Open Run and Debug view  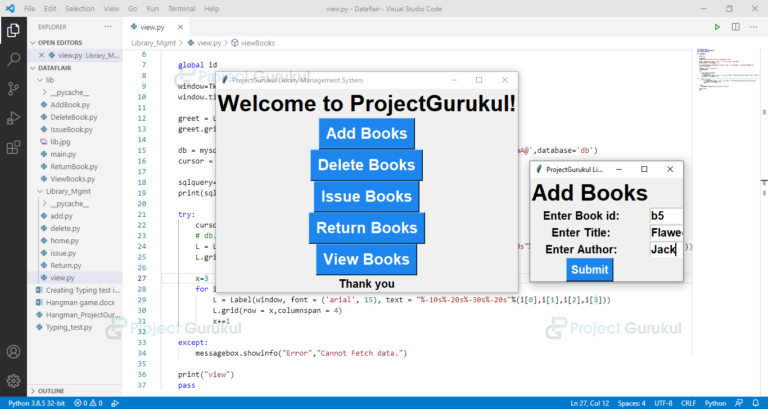click(13, 119)
